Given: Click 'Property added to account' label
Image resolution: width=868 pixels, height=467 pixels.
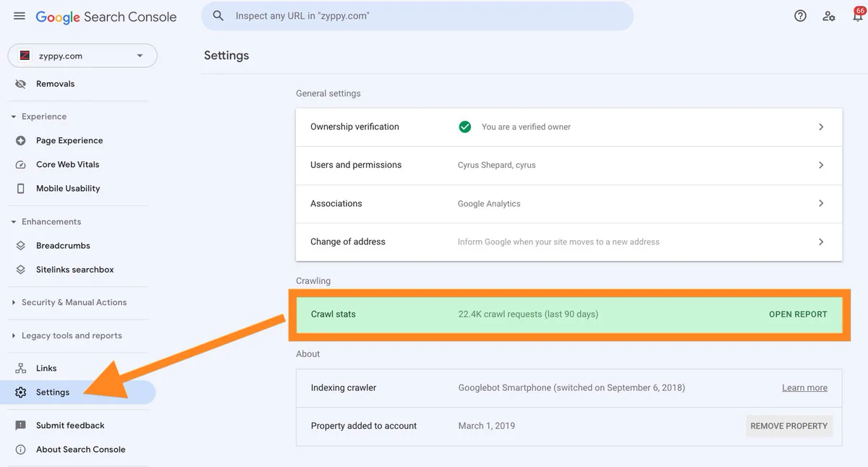Looking at the screenshot, I should tap(364, 426).
